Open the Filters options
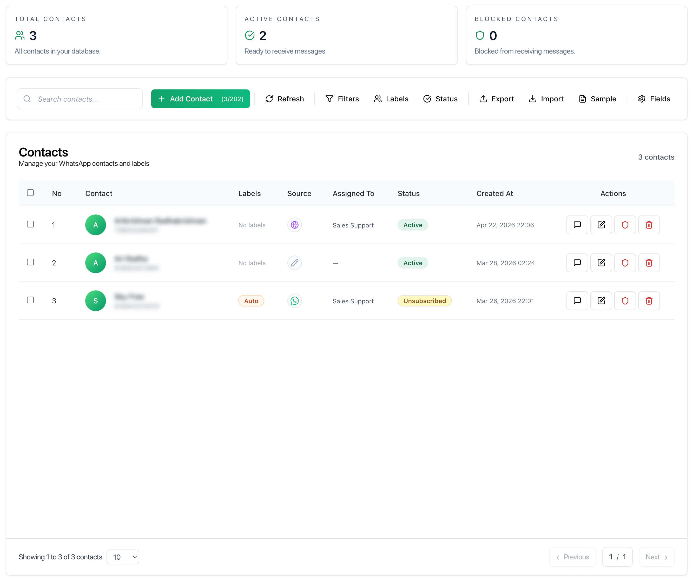 [342, 99]
